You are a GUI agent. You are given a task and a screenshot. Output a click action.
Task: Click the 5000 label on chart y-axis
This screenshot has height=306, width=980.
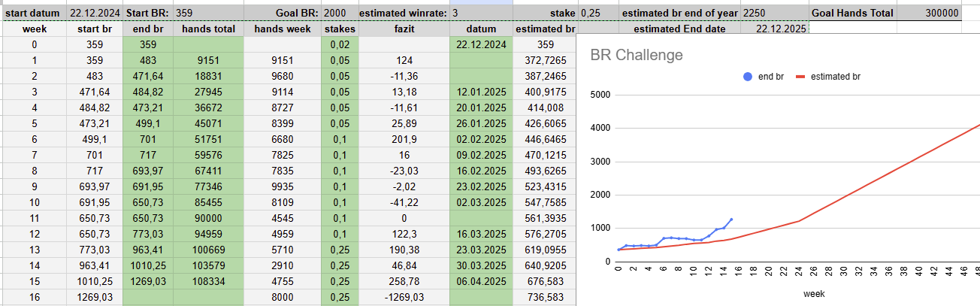pyautogui.click(x=600, y=95)
